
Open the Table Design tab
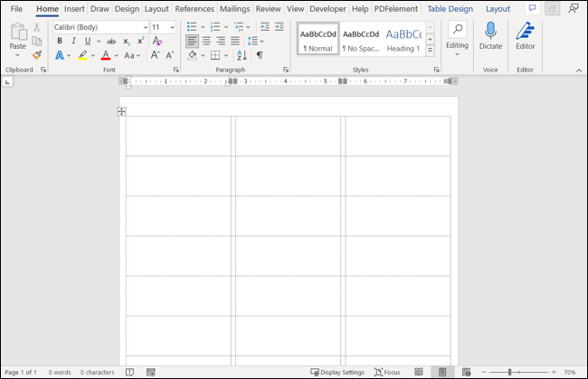450,9
